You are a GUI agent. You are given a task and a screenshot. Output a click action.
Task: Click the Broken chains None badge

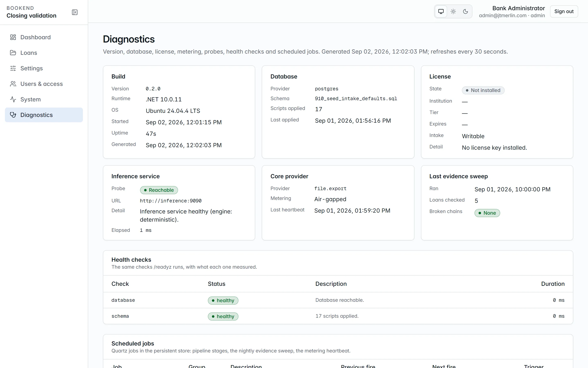487,213
